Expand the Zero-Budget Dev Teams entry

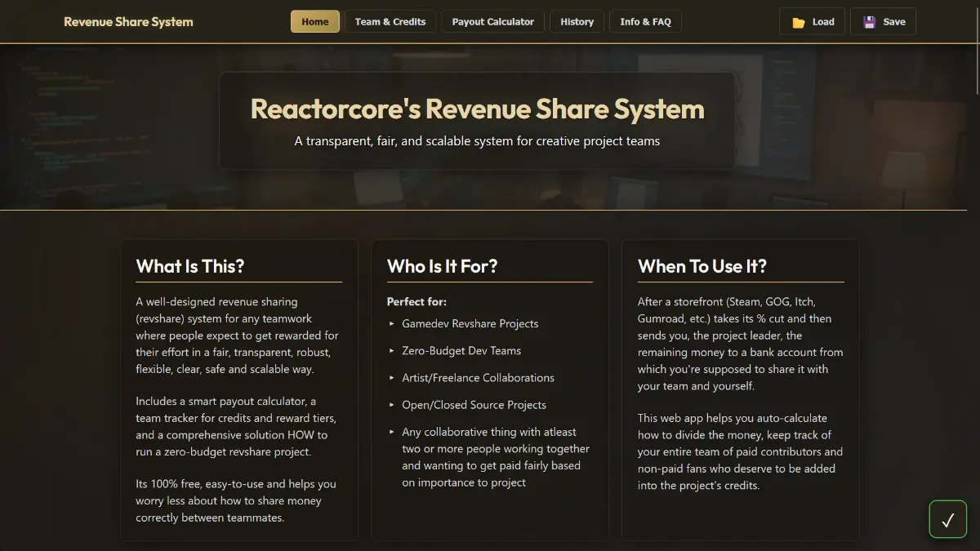pyautogui.click(x=462, y=350)
